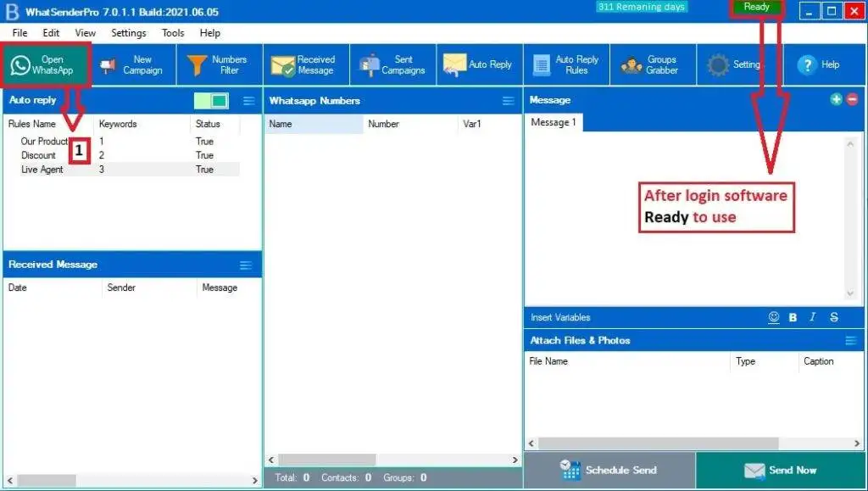Apply italic formatting to message

tap(813, 317)
